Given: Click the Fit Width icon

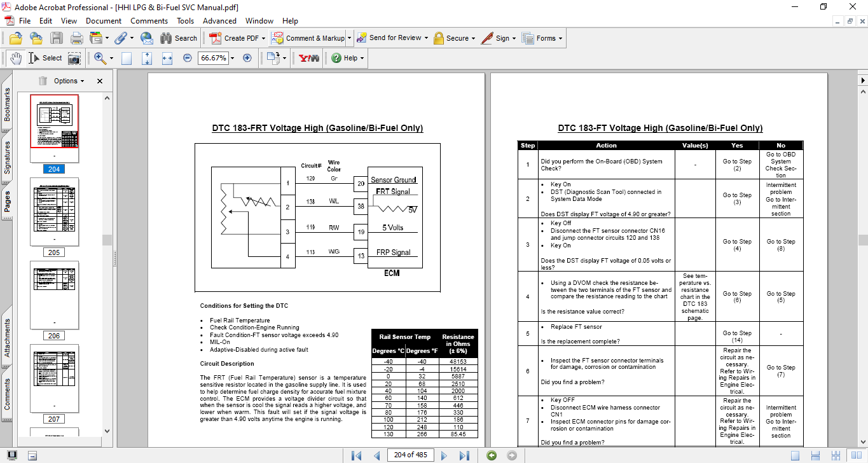Looking at the screenshot, I should point(167,58).
